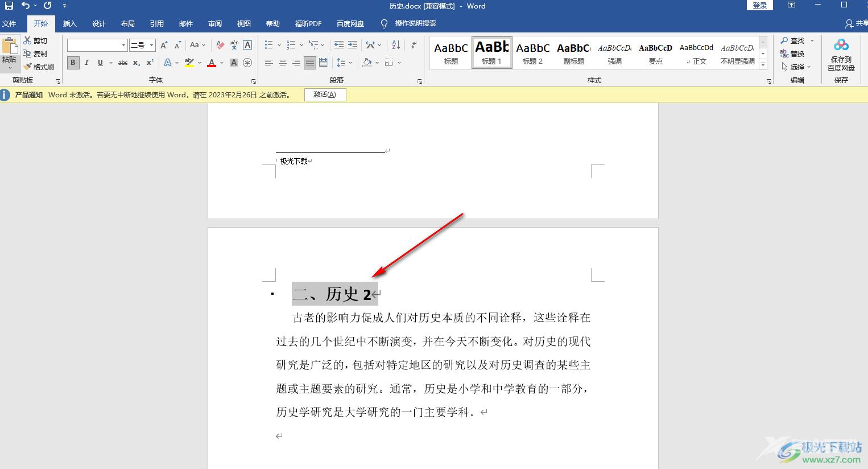
Task: Open the Paragraph dialog launcher
Action: (x=420, y=81)
